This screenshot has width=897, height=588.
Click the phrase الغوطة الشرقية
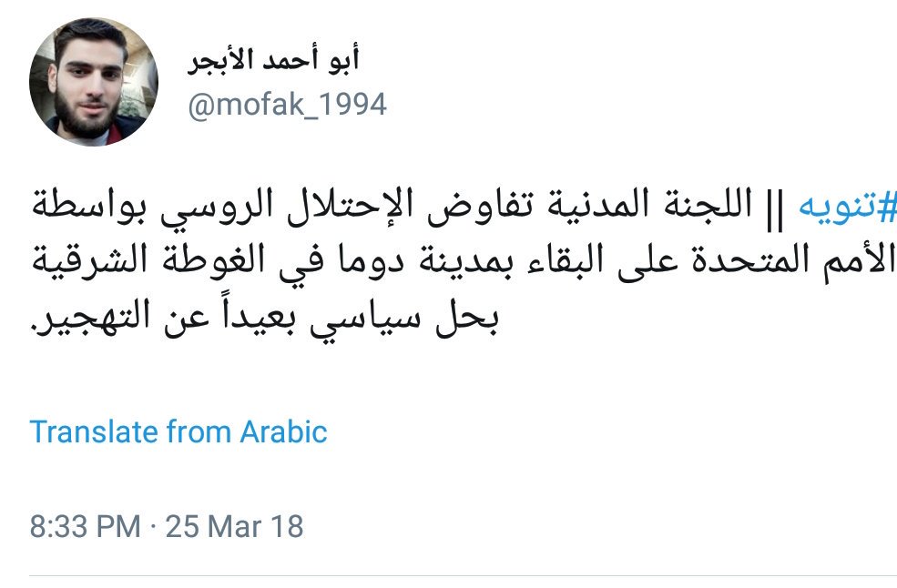[148, 260]
